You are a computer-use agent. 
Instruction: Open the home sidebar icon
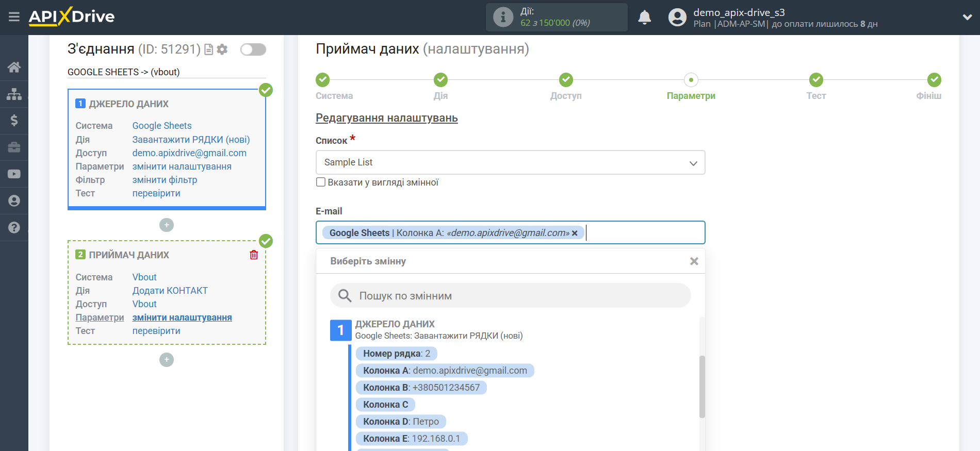14,67
